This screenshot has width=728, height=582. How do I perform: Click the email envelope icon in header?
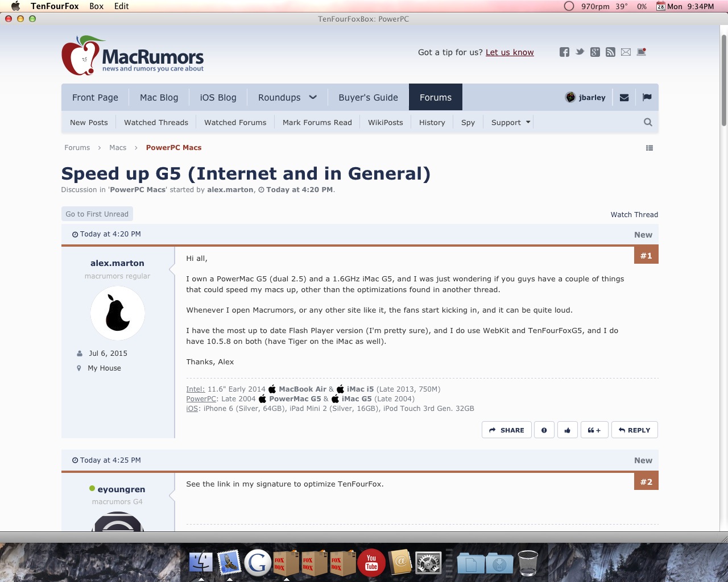[626, 52]
